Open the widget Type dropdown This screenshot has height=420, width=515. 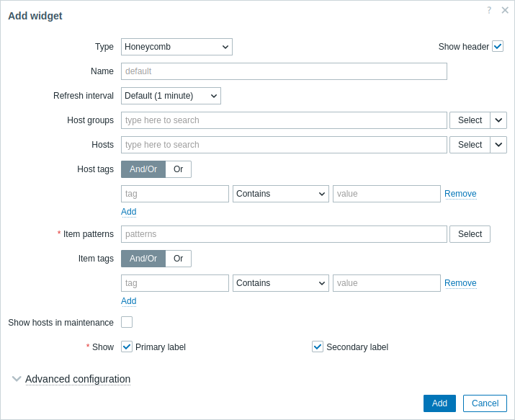point(176,47)
